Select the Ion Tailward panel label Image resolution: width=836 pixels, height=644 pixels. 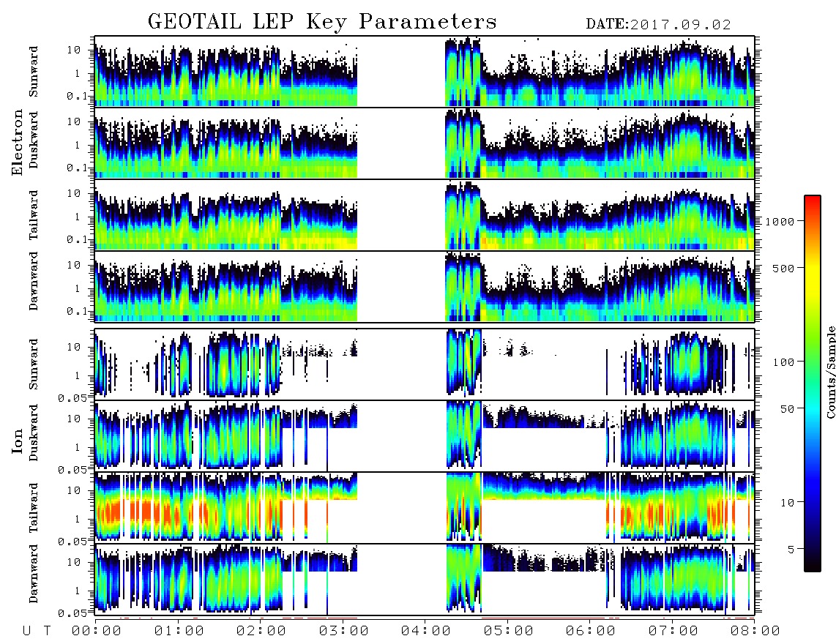34,508
